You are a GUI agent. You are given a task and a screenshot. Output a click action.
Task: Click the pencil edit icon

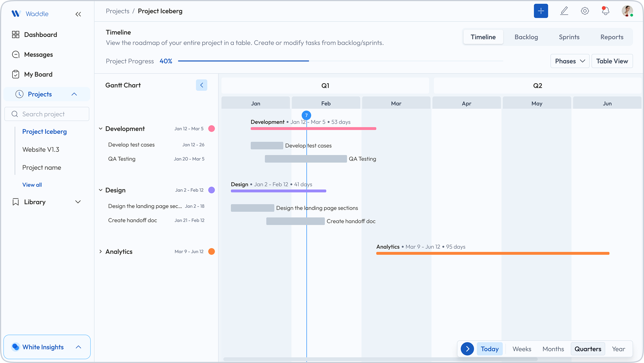(564, 11)
